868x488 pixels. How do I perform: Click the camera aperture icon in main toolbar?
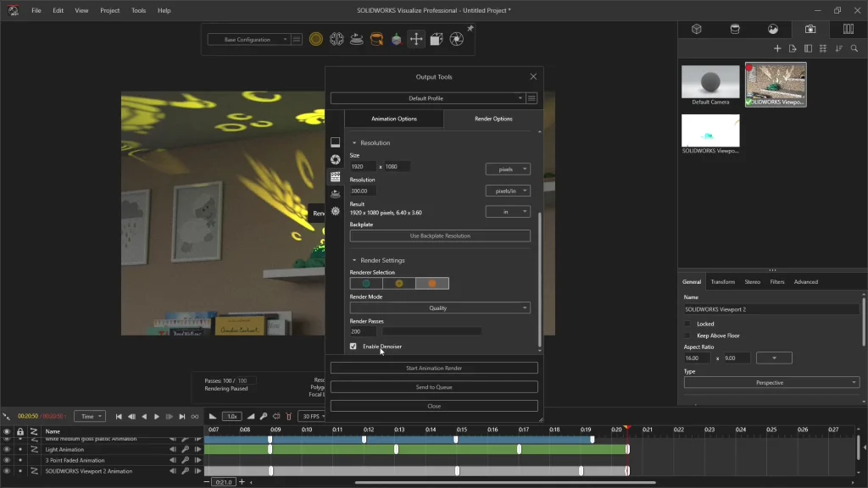point(456,39)
